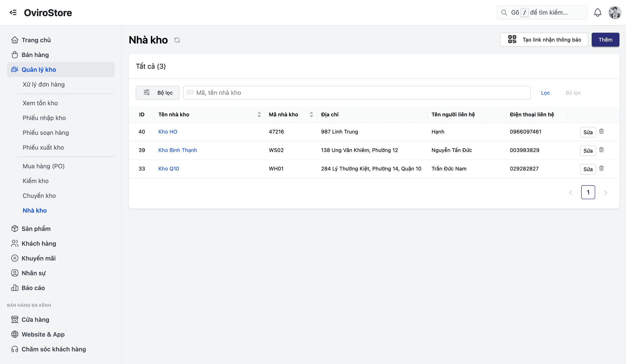Collapse the sidebar menu icon
Screen dimensions: 626x364
click(x=13, y=12)
